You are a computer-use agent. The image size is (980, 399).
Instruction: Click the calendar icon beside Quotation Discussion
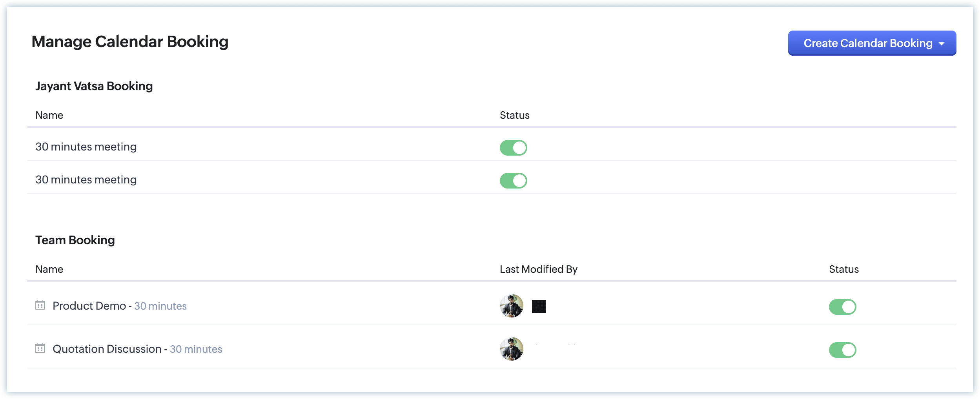pos(40,348)
